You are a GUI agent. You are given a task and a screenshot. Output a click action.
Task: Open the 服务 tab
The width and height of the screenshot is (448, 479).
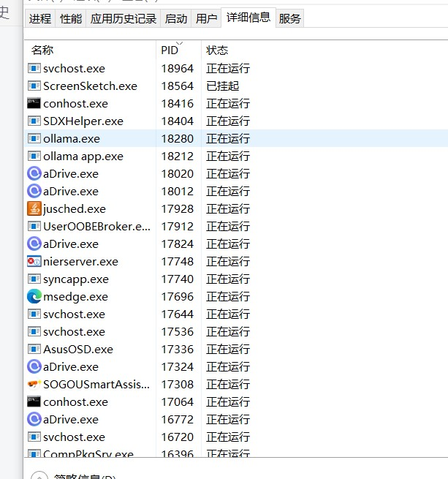289,18
